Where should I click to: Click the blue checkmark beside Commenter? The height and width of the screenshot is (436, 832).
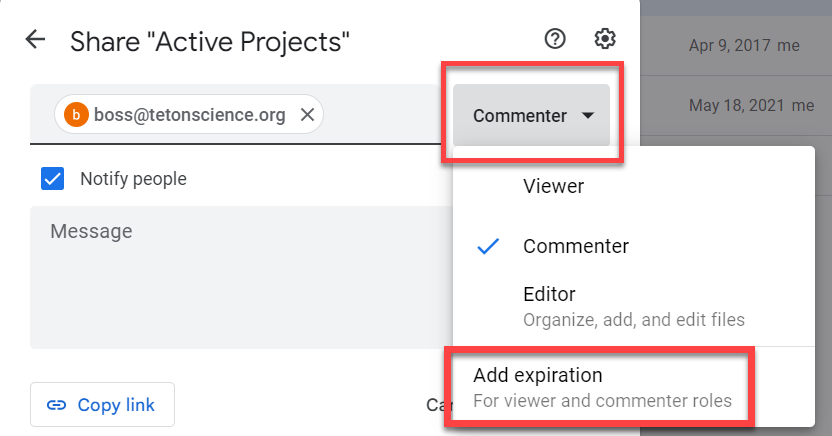tap(488, 246)
